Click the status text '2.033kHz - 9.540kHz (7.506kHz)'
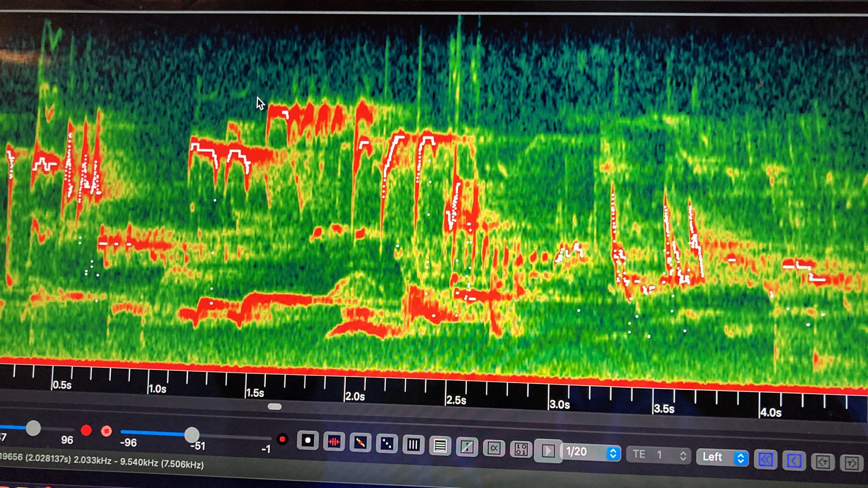Screen dimensions: 868x488 (x=139, y=462)
